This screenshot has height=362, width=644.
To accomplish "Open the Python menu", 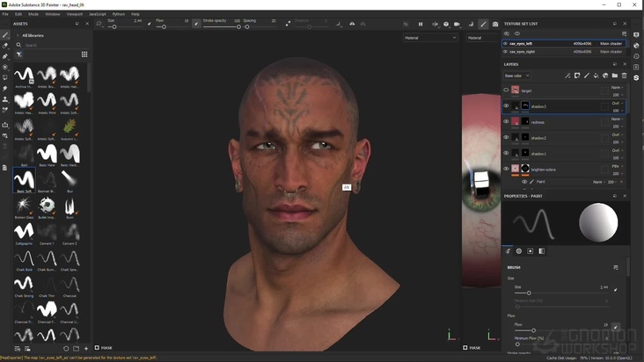I will [119, 14].
